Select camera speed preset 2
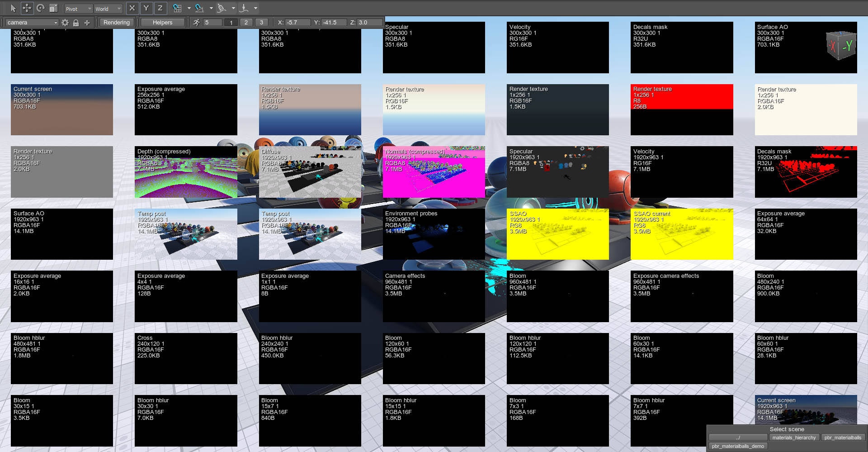Viewport: 868px width, 452px height. [x=246, y=23]
